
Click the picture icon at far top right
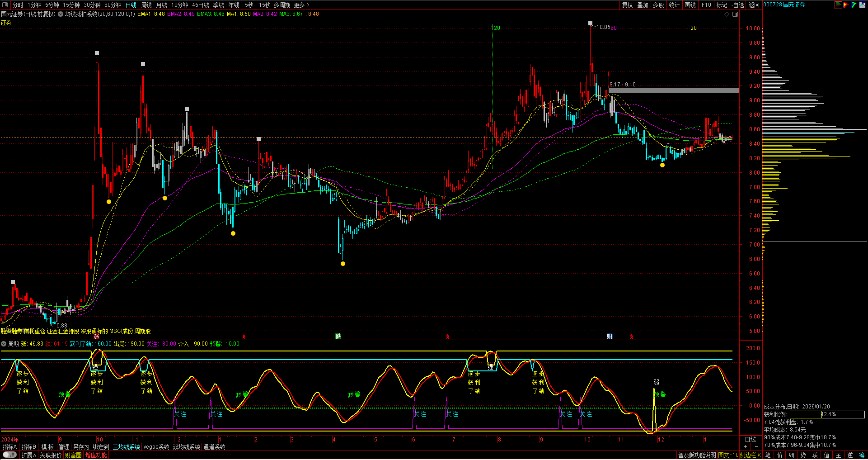863,5
